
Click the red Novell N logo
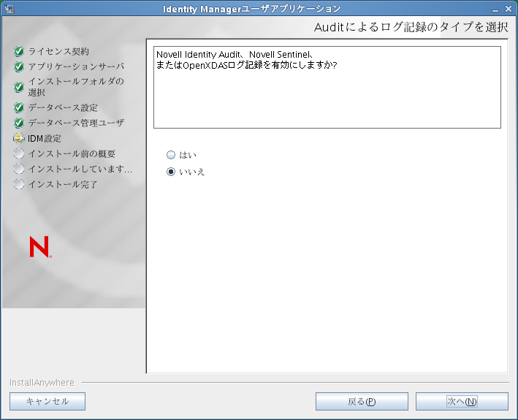40,247
